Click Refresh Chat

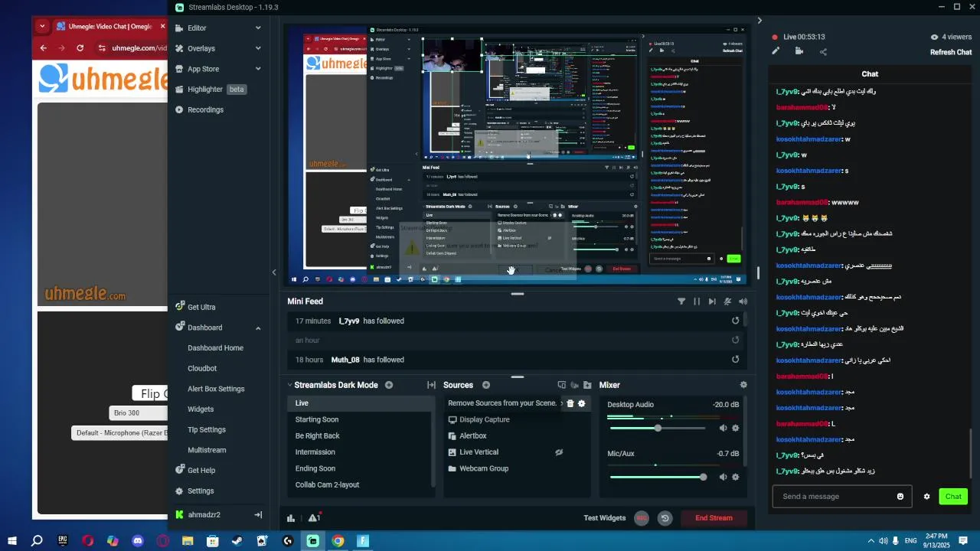coord(951,52)
